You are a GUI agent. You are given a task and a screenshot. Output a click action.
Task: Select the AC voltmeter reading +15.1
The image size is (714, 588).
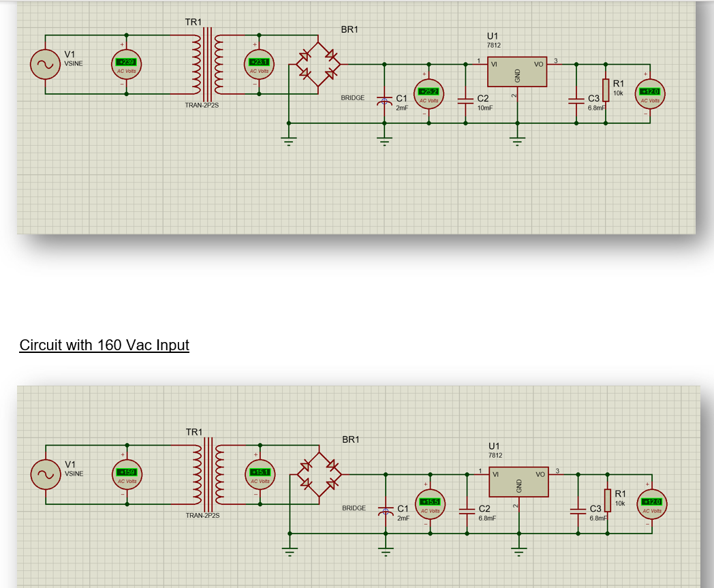(260, 475)
